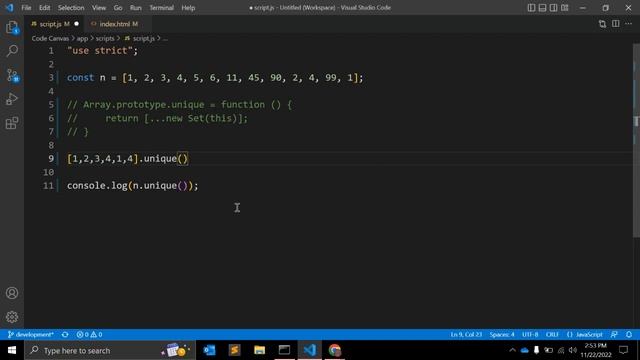Click the console.log line 11 code

pos(133,186)
